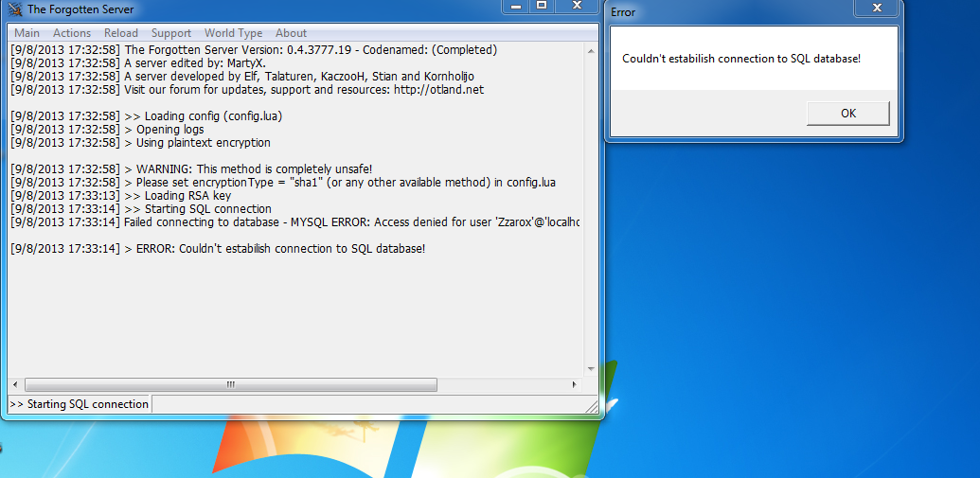Close The Forgotten Server window
Image resolution: width=980 pixels, height=478 pixels.
coord(577,6)
